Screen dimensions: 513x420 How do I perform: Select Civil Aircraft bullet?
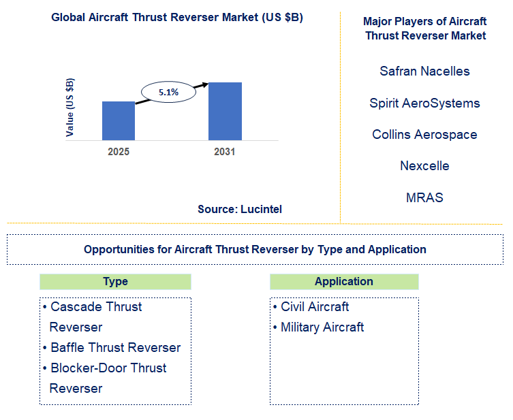coord(311,307)
